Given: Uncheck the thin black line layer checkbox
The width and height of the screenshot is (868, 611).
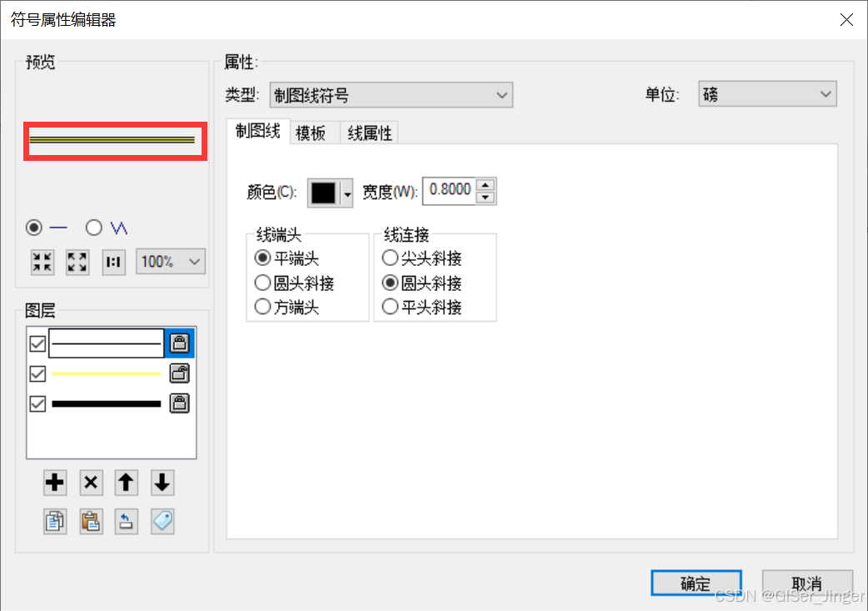Looking at the screenshot, I should point(37,343).
